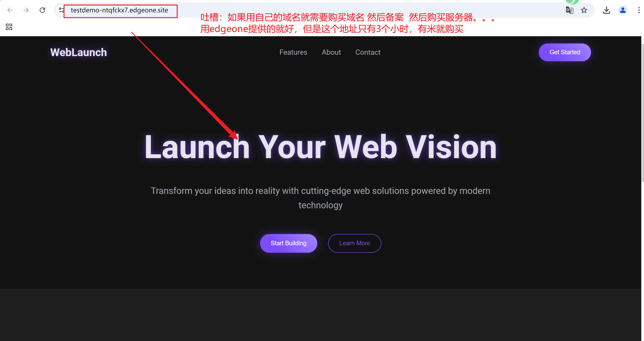Open the downloads icon
644x341 pixels.
pos(607,10)
